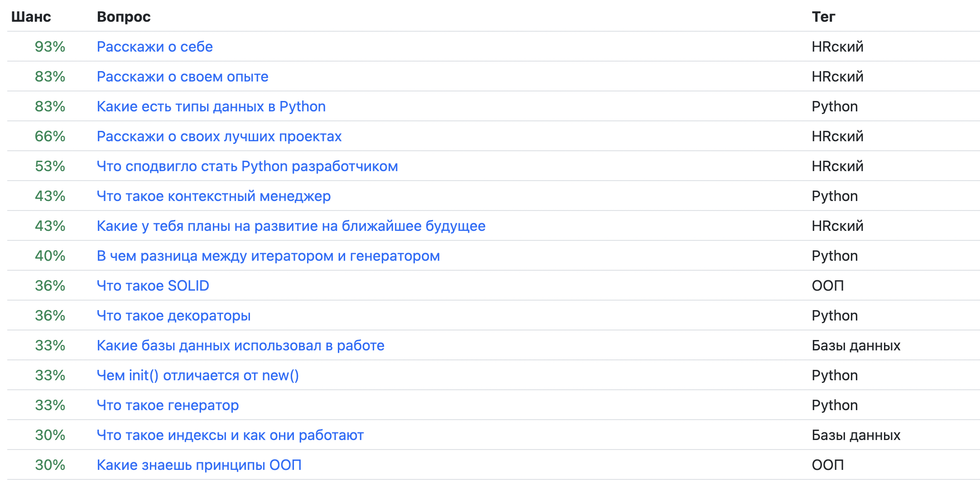Click the 'Расскажи о своем опыте' link
Viewport: 980px width, 488px height.
(x=183, y=77)
